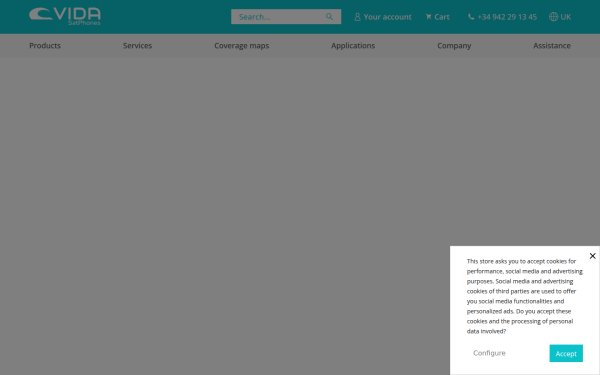This screenshot has width=600, height=375.
Task: Open Your account link
Action: (387, 17)
